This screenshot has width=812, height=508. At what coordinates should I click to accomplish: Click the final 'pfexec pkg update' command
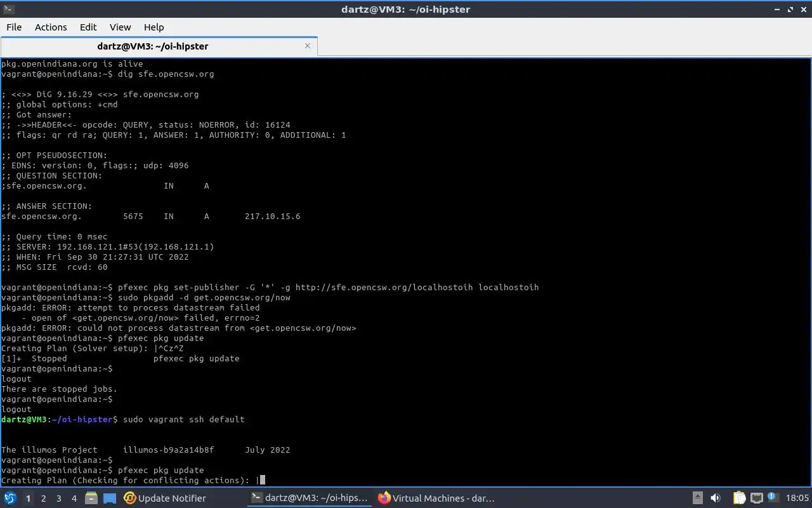point(160,470)
